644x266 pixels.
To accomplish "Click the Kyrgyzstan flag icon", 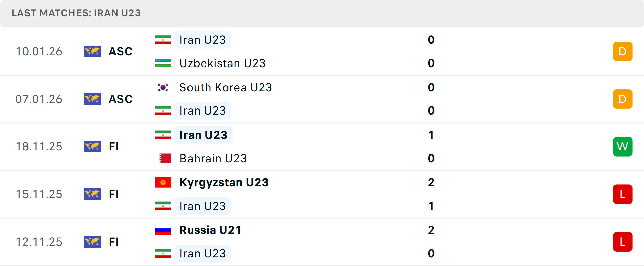I will pos(163,182).
